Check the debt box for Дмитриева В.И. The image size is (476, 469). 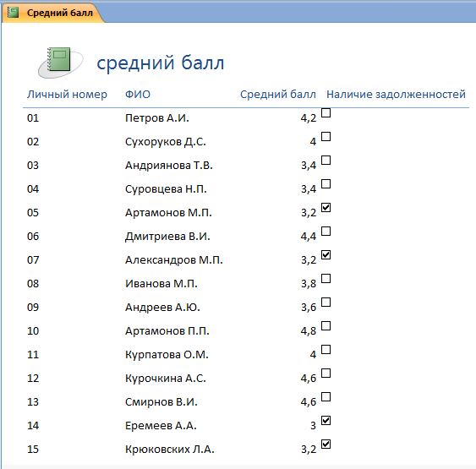click(326, 232)
